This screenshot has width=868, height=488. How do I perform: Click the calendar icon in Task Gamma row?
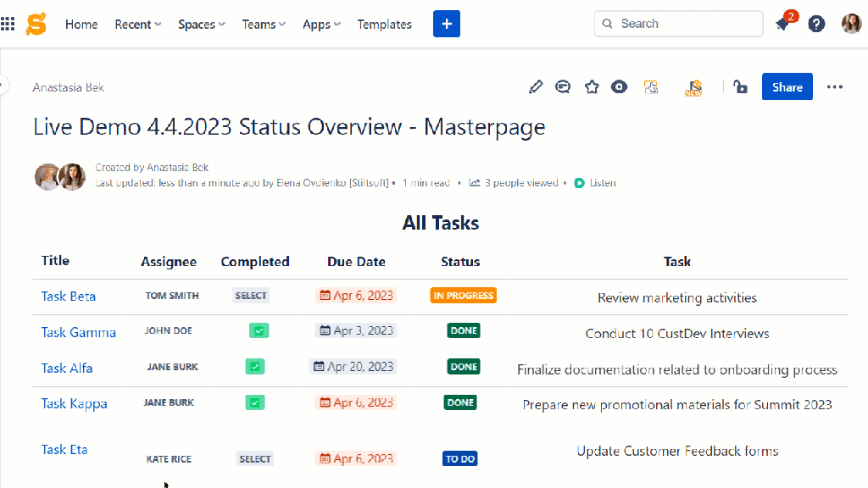325,331
